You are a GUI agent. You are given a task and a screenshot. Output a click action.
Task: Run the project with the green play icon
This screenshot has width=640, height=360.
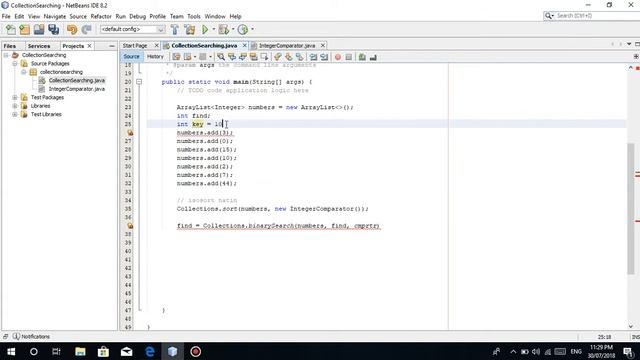[x=205, y=29]
